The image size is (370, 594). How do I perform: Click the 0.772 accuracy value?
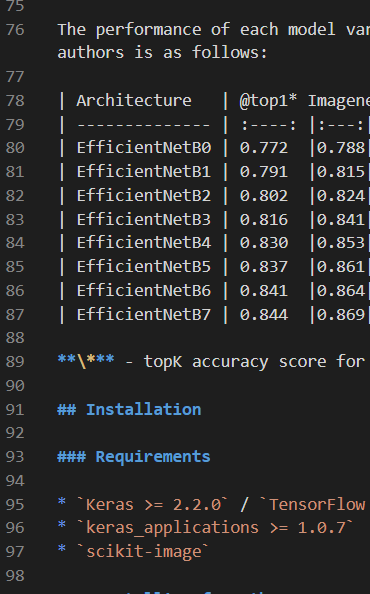[264, 148]
